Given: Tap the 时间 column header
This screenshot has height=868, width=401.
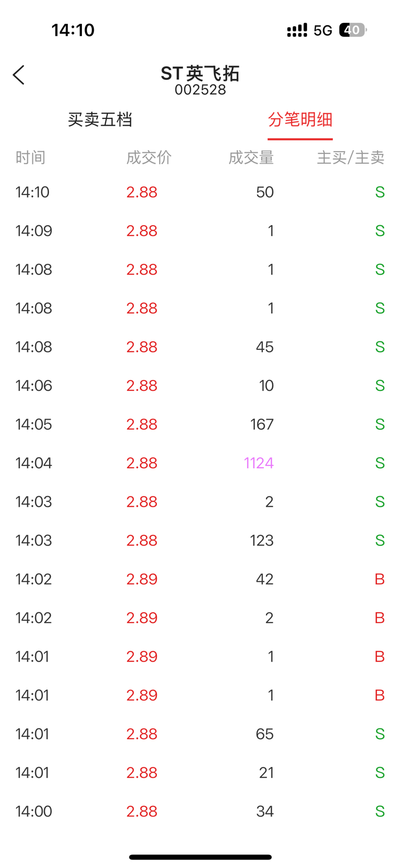Looking at the screenshot, I should tap(31, 157).
